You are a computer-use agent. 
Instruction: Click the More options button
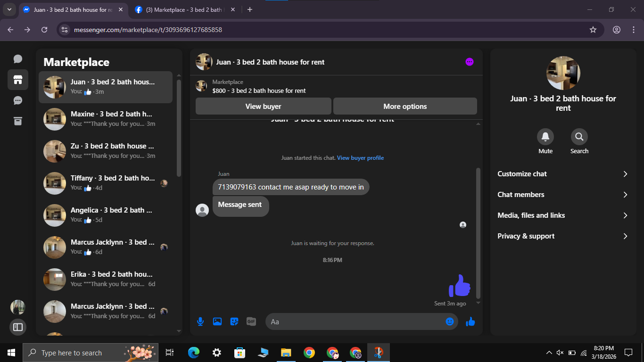point(405,107)
